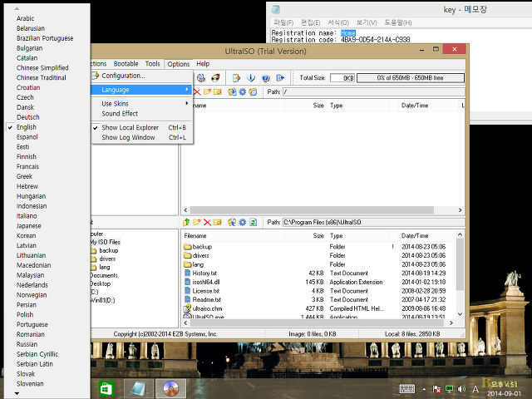Click the up arrow above the language list
This screenshot has width=532, height=399.
coord(17,9)
